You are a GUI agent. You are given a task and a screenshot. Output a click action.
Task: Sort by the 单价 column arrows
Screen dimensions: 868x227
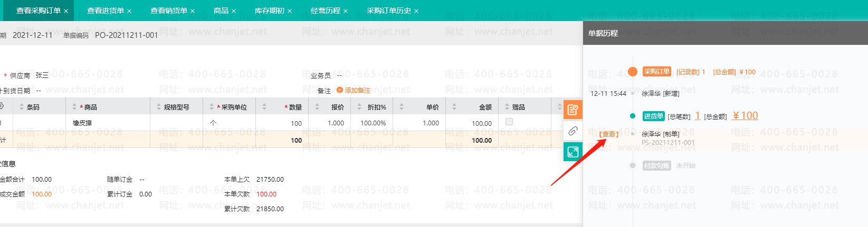[402, 107]
